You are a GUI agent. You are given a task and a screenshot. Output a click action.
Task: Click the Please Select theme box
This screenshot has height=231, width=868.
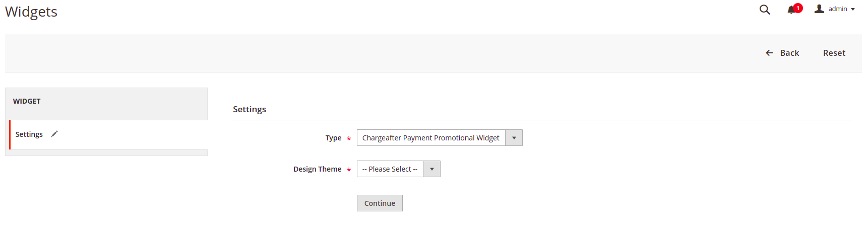coord(399,169)
